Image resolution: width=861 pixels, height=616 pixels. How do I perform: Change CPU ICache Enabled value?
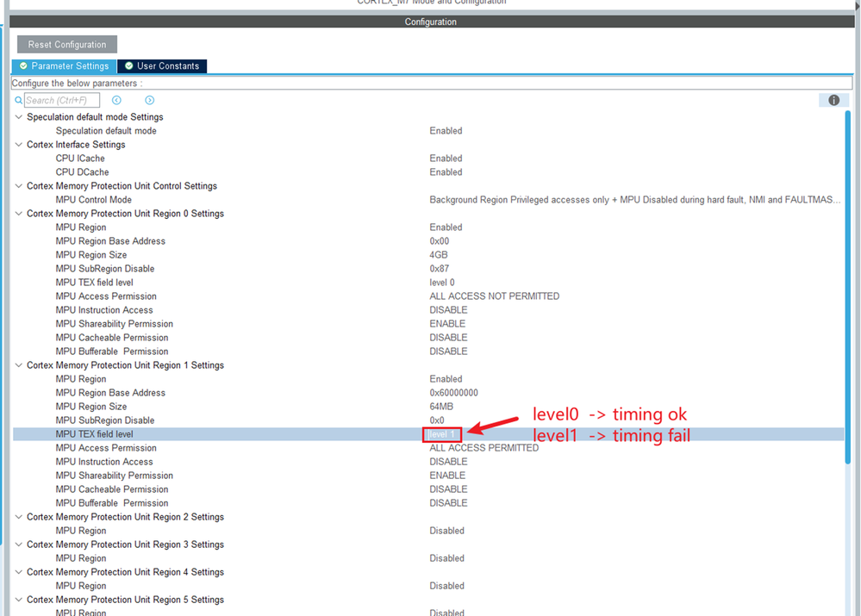(446, 159)
